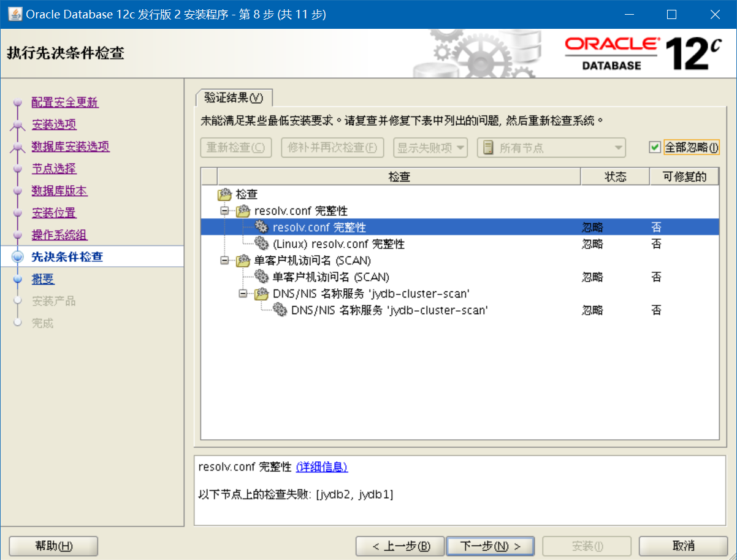Click folder icon of resolv.conf 完整性 group

point(243,211)
